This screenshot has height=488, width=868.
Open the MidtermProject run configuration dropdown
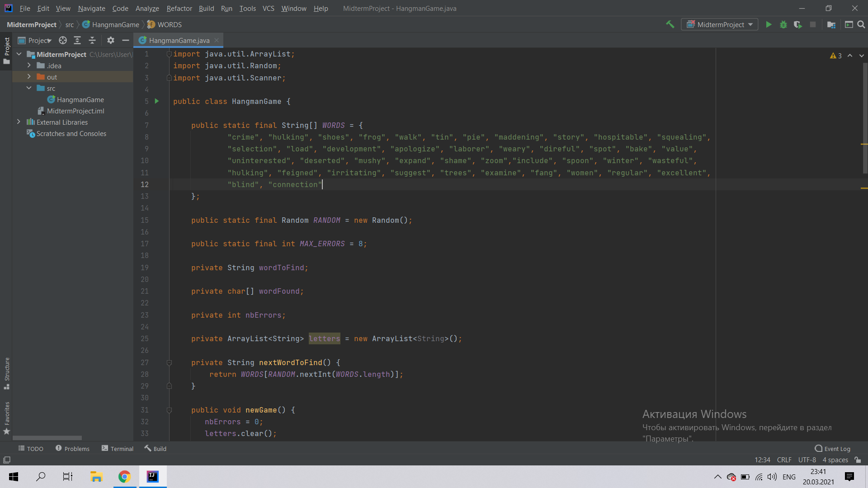(x=720, y=24)
